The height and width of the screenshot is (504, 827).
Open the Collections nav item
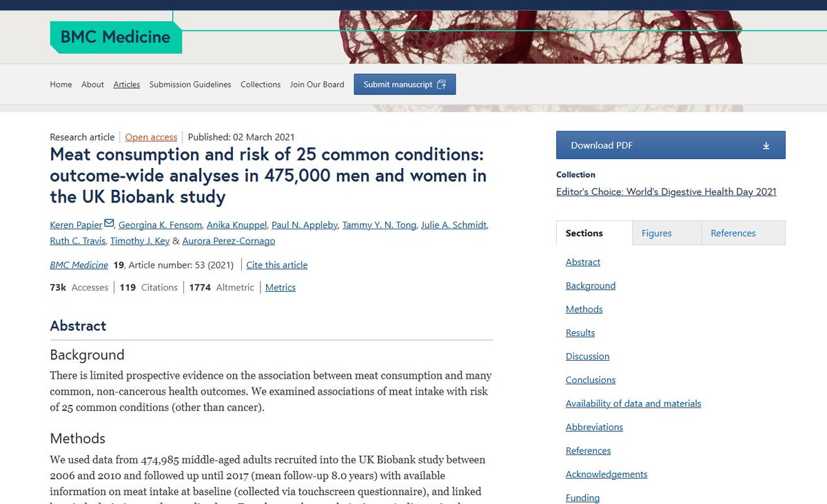click(x=261, y=85)
